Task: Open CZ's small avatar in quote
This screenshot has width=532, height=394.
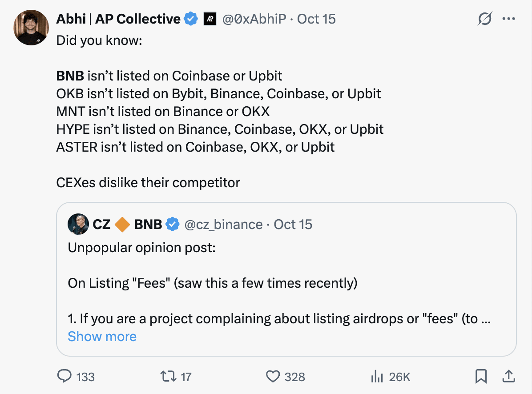Action: click(78, 224)
